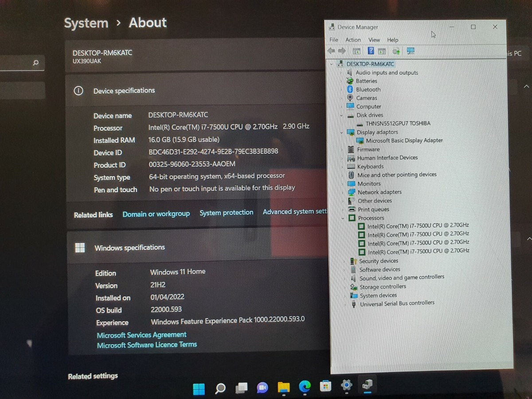This screenshot has height=399, width=532.
Task: Launch Microsoft Edge from the taskbar
Action: point(305,387)
